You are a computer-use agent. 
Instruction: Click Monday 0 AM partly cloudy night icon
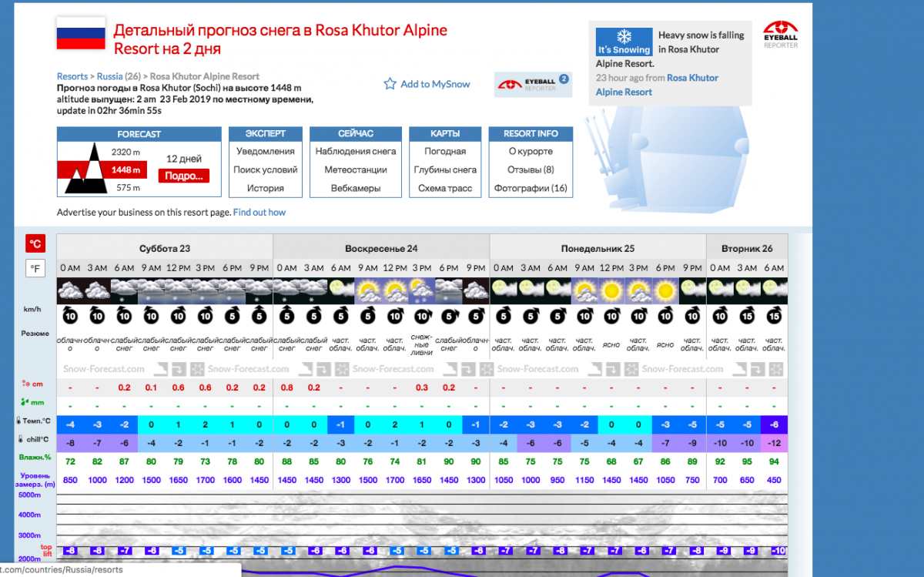pyautogui.click(x=503, y=290)
